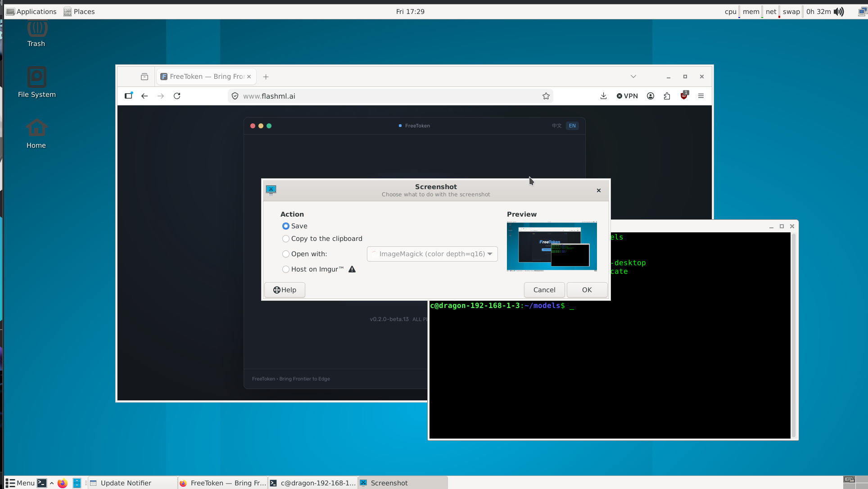Screen dimensions: 868x489
Task: Click the 0h 32m uptime indicator
Action: click(818, 12)
